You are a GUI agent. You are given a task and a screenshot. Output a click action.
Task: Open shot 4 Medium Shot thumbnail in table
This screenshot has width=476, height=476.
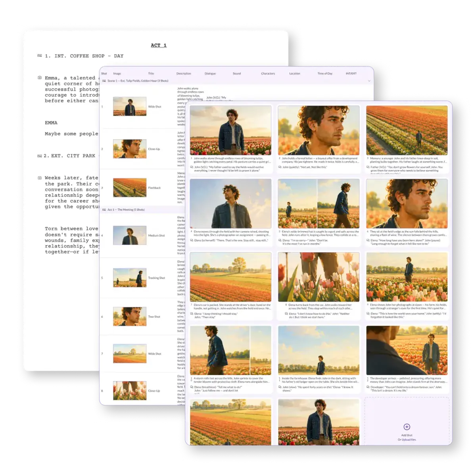pyautogui.click(x=130, y=235)
